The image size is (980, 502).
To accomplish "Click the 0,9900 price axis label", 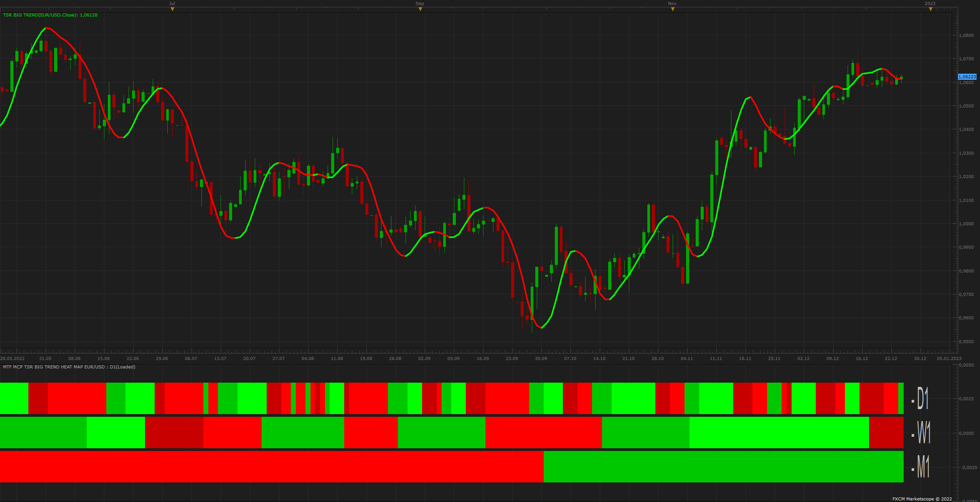I will [x=966, y=247].
